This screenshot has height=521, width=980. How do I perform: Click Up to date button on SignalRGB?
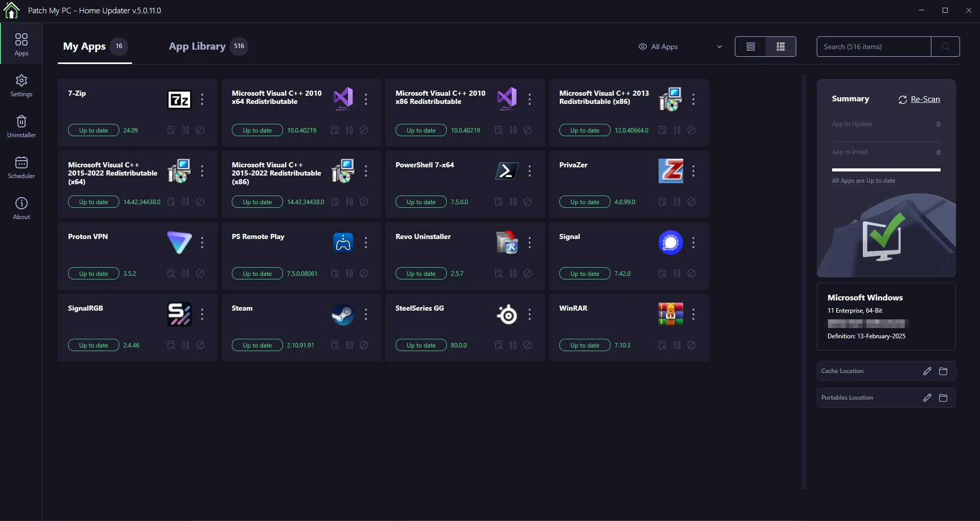(x=94, y=345)
